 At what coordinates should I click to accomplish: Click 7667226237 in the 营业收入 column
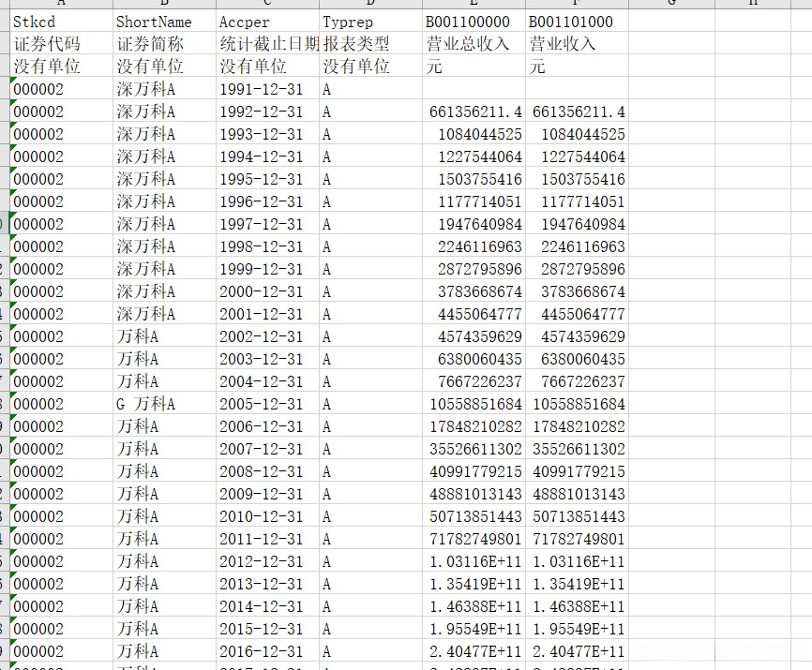577,381
